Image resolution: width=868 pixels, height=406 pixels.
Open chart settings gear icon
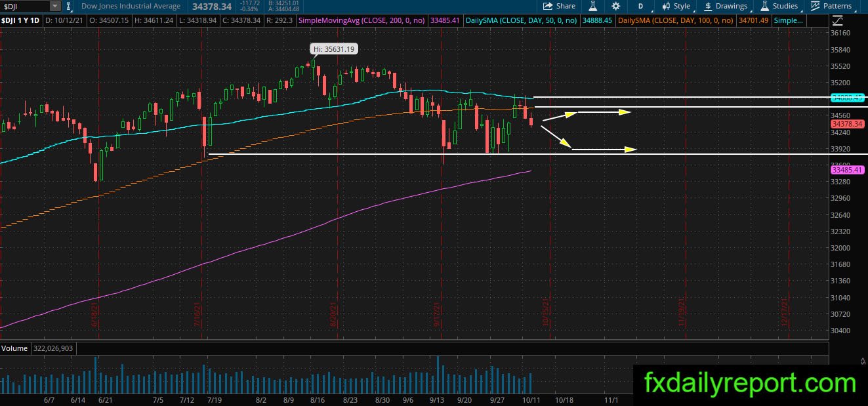pyautogui.click(x=615, y=6)
